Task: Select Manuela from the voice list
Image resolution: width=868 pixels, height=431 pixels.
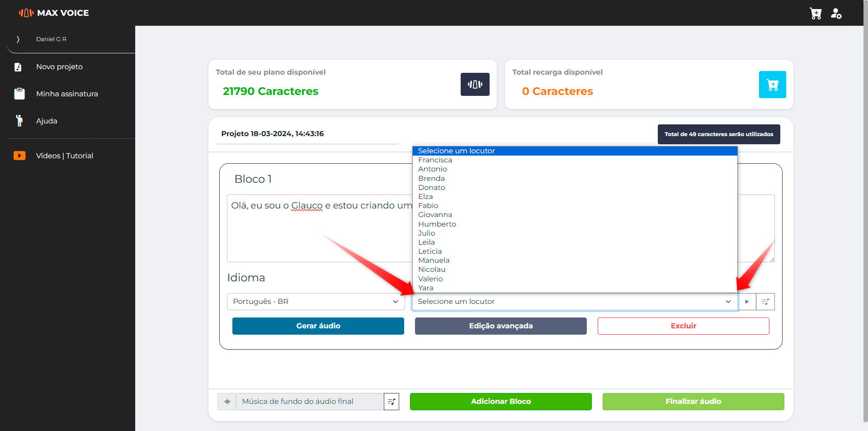Action: (575, 260)
